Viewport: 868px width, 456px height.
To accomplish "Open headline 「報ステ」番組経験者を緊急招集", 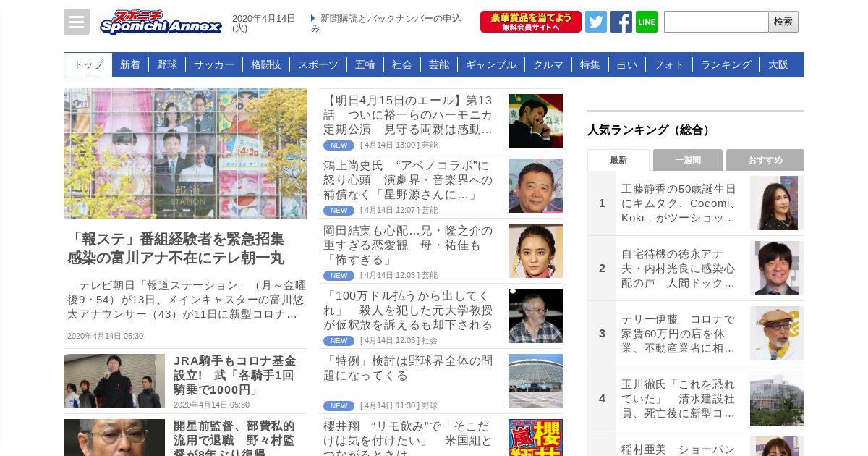I will [176, 249].
